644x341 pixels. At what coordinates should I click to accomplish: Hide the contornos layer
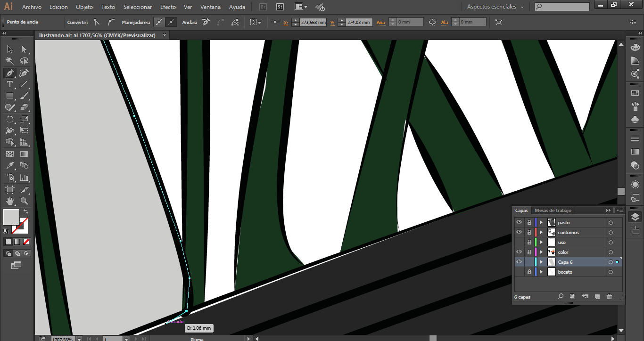(x=519, y=232)
